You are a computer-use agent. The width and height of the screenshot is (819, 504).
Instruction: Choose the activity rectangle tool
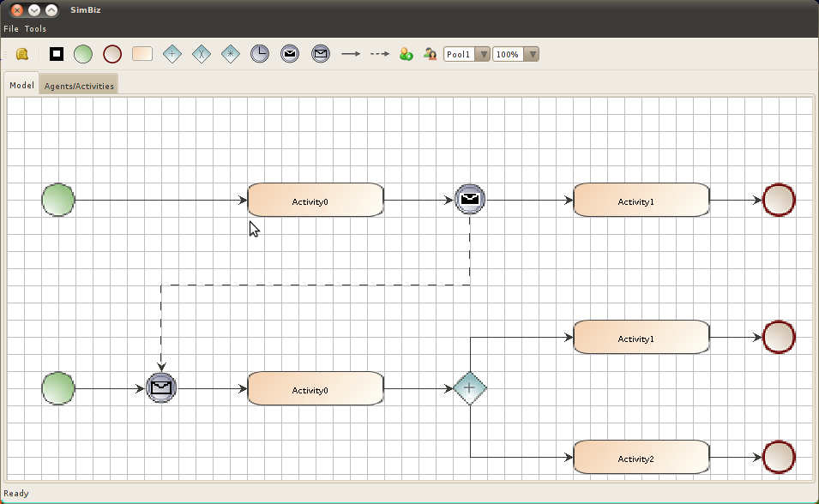click(x=142, y=54)
